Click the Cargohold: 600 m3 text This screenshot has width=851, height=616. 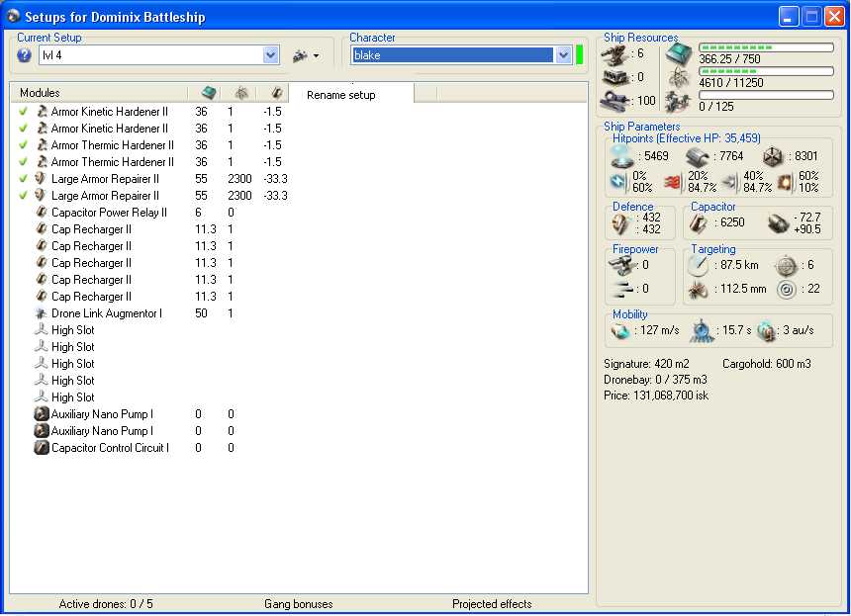pyautogui.click(x=766, y=364)
